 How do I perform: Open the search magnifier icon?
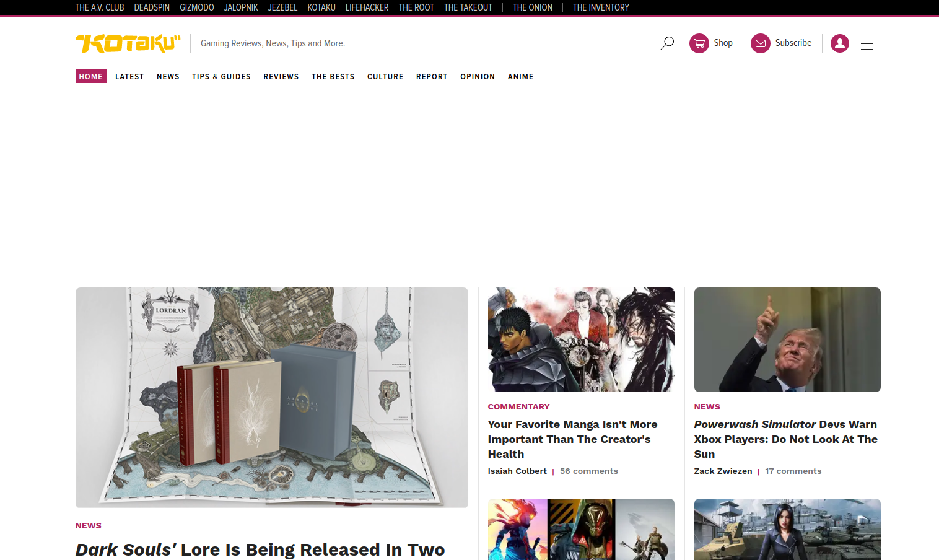pos(667,43)
